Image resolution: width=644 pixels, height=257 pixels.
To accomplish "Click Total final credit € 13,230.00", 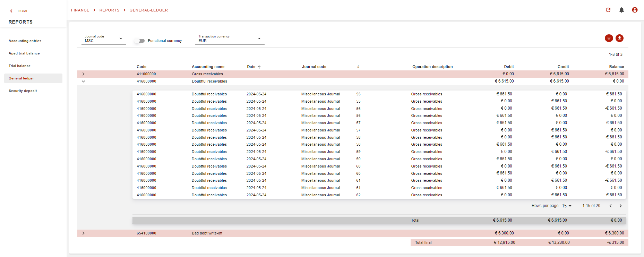I will pyautogui.click(x=559, y=242).
